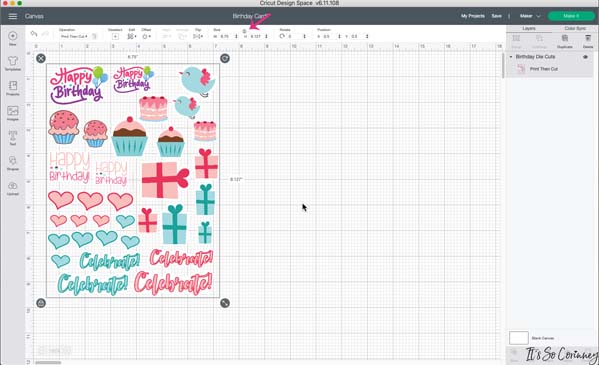Open the hamburger main menu

[x=13, y=16]
